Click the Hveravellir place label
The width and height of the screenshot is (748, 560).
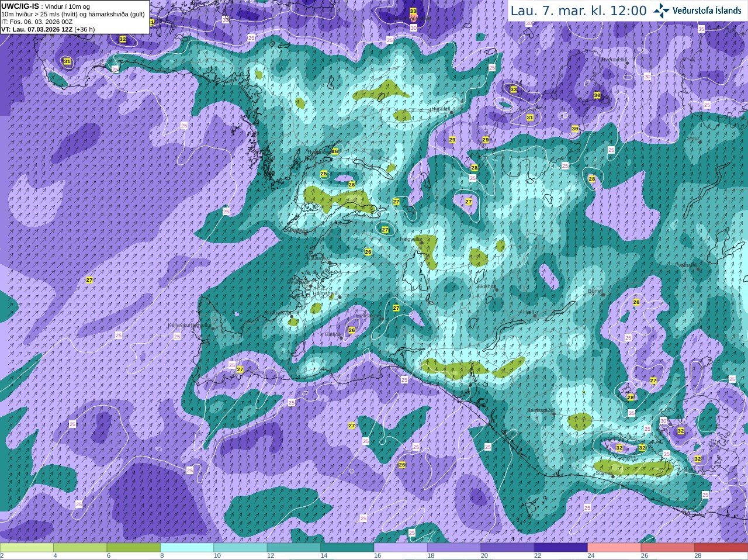click(614, 60)
